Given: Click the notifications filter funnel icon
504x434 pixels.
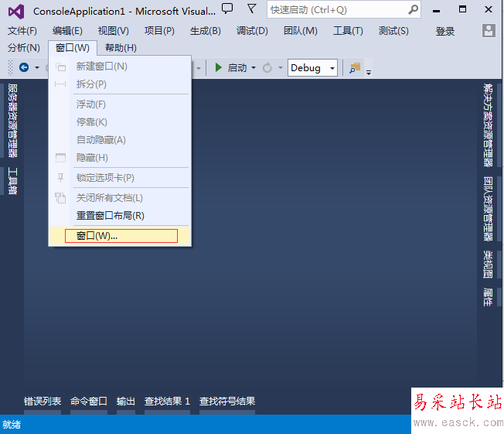Looking at the screenshot, I should (x=252, y=9).
